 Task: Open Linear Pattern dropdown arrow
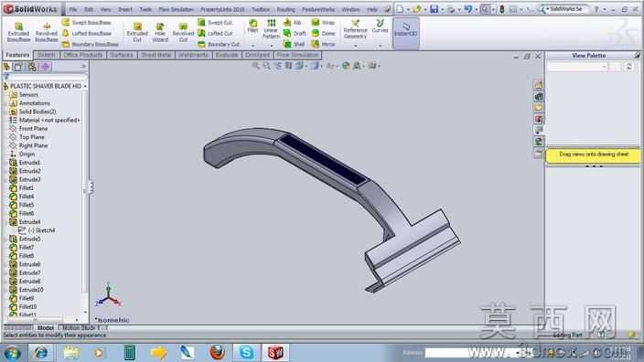pos(271,46)
